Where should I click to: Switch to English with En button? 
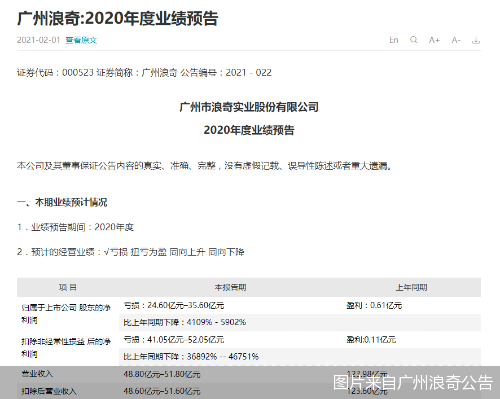coord(394,40)
